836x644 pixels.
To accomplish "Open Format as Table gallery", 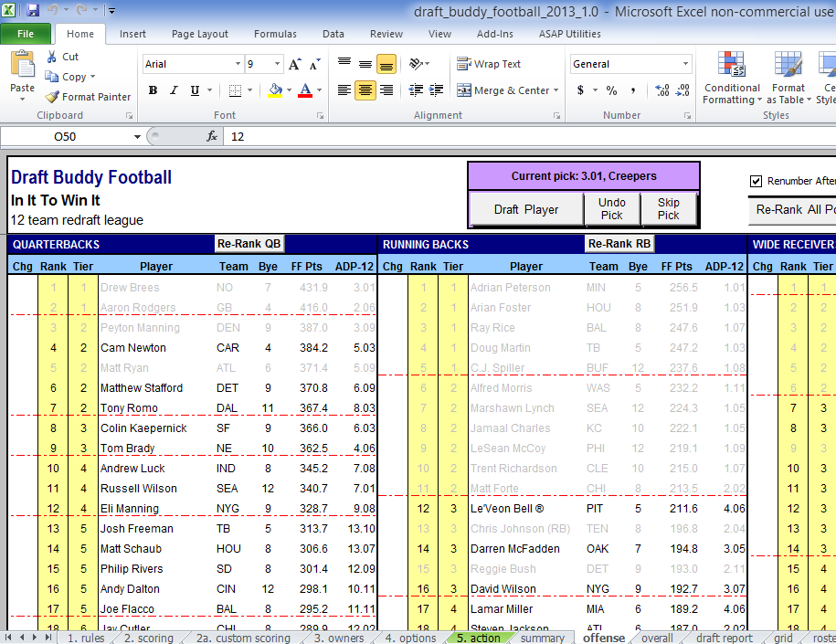I will tap(788, 78).
